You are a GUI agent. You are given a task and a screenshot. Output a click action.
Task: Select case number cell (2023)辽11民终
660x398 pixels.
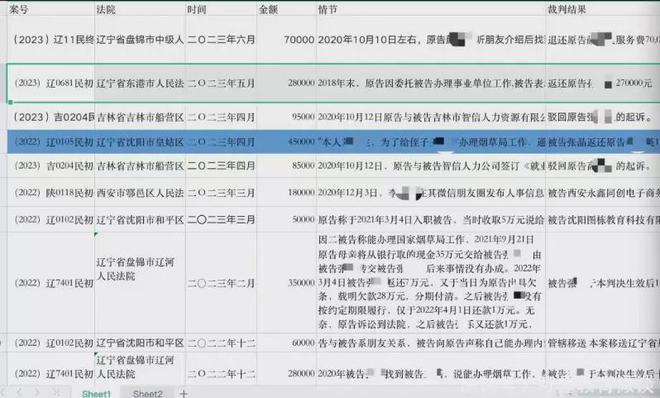(x=51, y=40)
